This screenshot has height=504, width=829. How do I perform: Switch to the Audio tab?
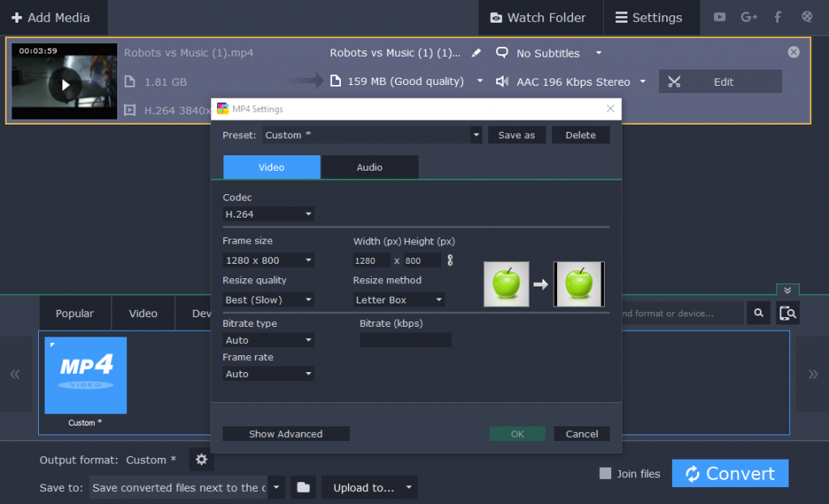point(369,167)
